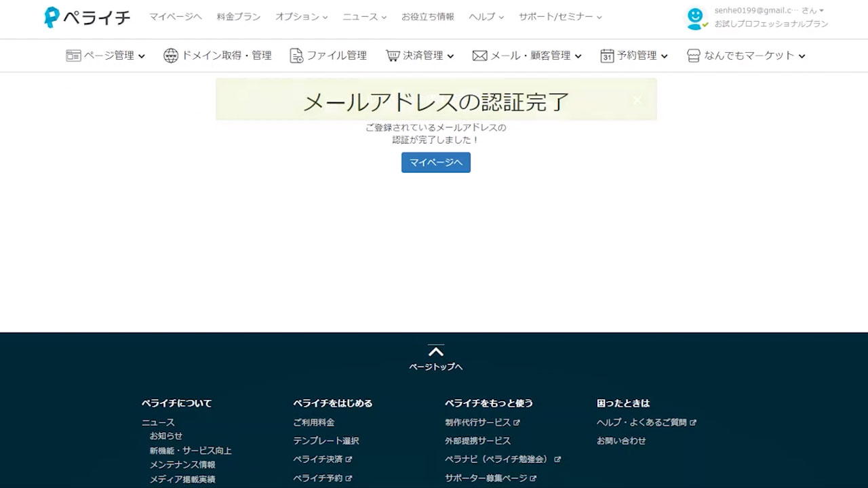Open the ヘルプ dropdown
The height and width of the screenshot is (488, 868).
[x=481, y=17]
